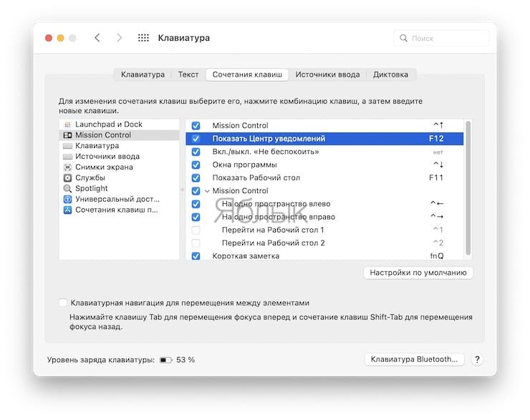Screen dimensions: 530x420
Task: Select the Окна программы row text
Action: point(245,165)
